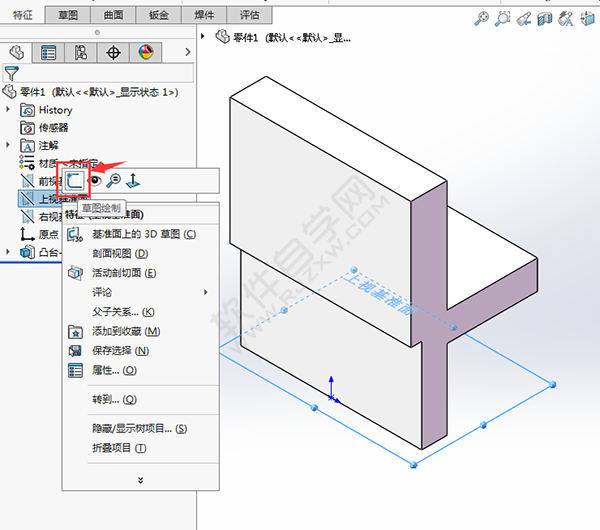Click the 上视基准面 label in viewport
The width and height of the screenshot is (600, 530).
click(379, 294)
